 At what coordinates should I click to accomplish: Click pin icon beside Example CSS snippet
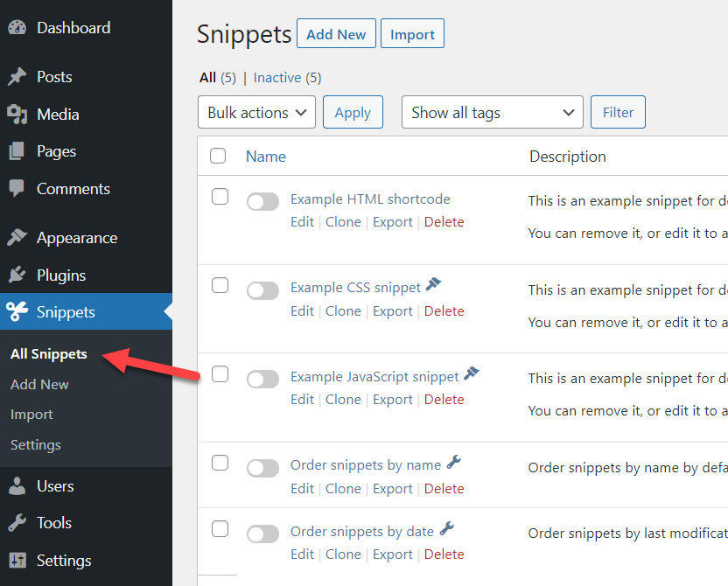point(434,284)
